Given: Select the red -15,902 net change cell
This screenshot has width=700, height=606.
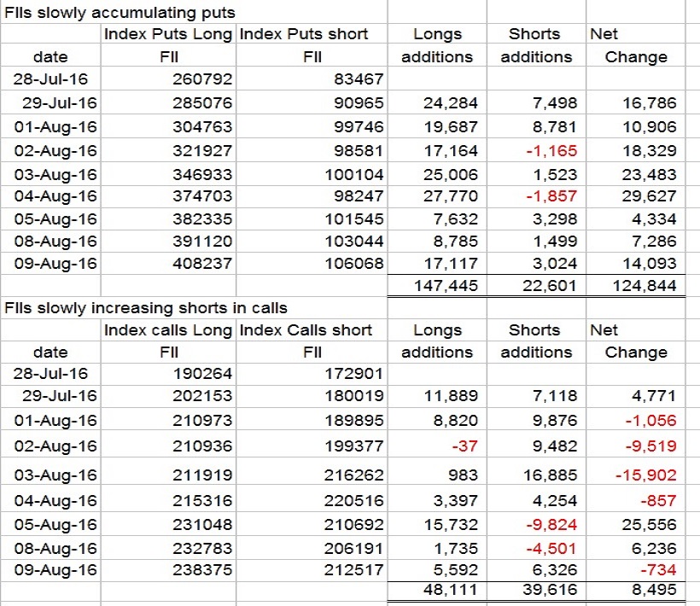Looking at the screenshot, I should (641, 475).
